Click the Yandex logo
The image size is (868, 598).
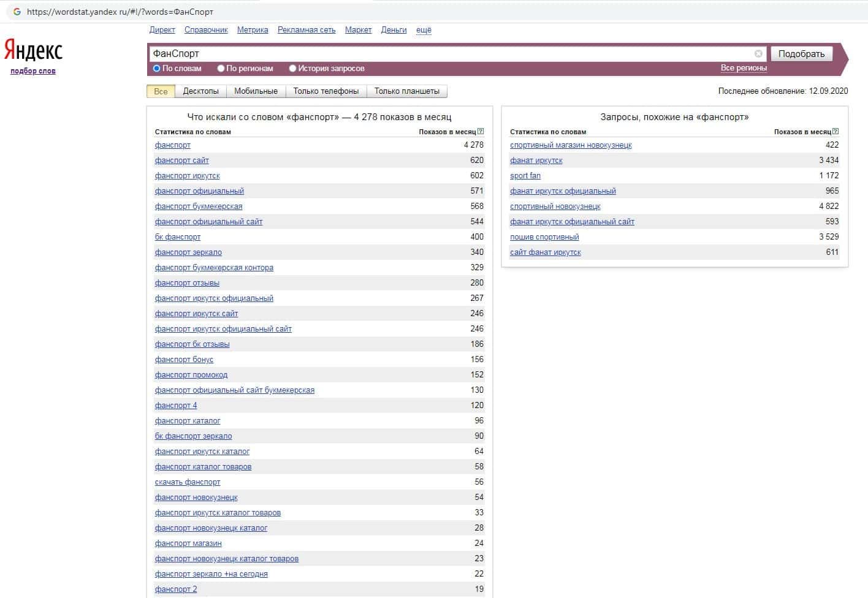click(33, 50)
